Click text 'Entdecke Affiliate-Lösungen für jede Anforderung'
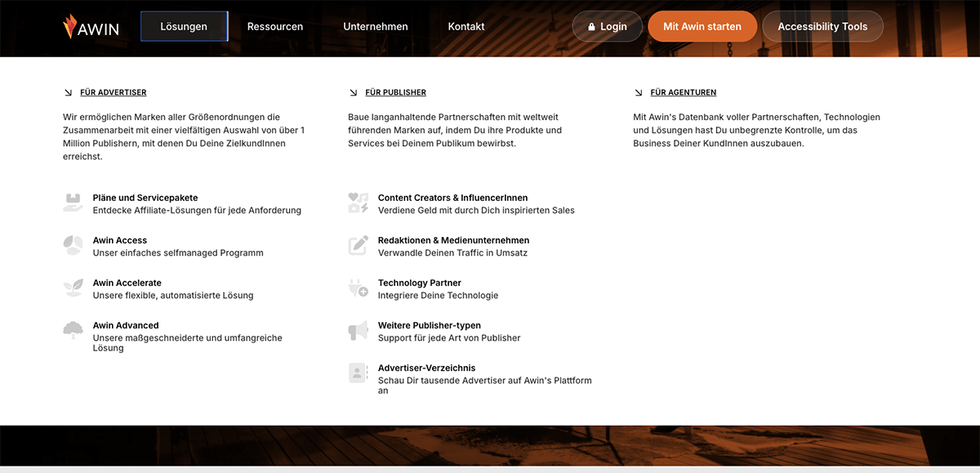This screenshot has width=980, height=473. (x=197, y=210)
